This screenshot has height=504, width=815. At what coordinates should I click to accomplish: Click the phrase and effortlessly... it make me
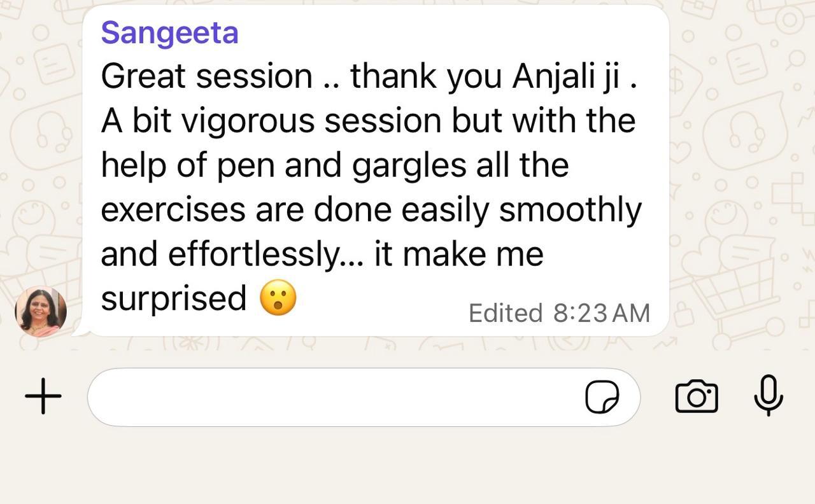coord(322,254)
